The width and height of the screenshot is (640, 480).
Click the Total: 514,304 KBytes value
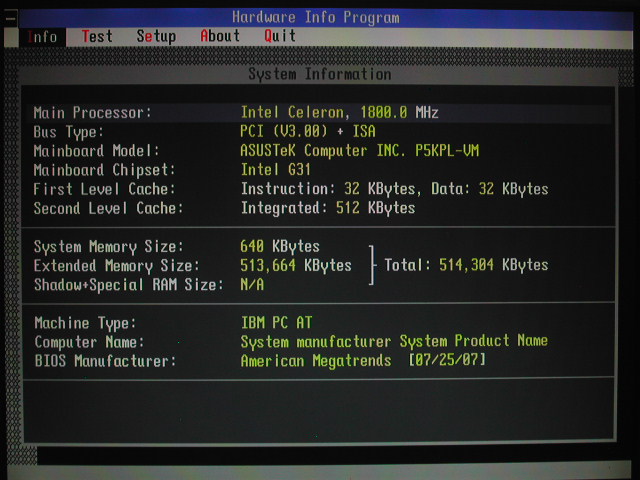(466, 265)
